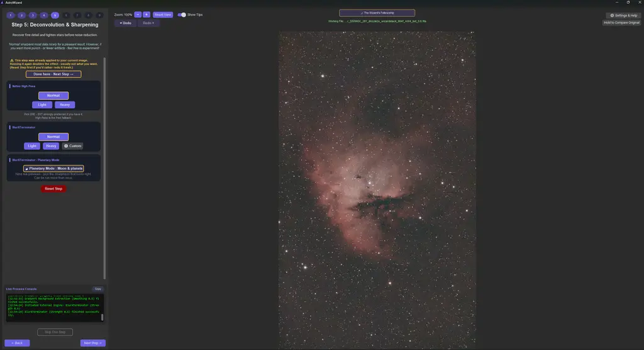644x350 pixels.
Task: Click Skip This Step
Action: point(55,332)
